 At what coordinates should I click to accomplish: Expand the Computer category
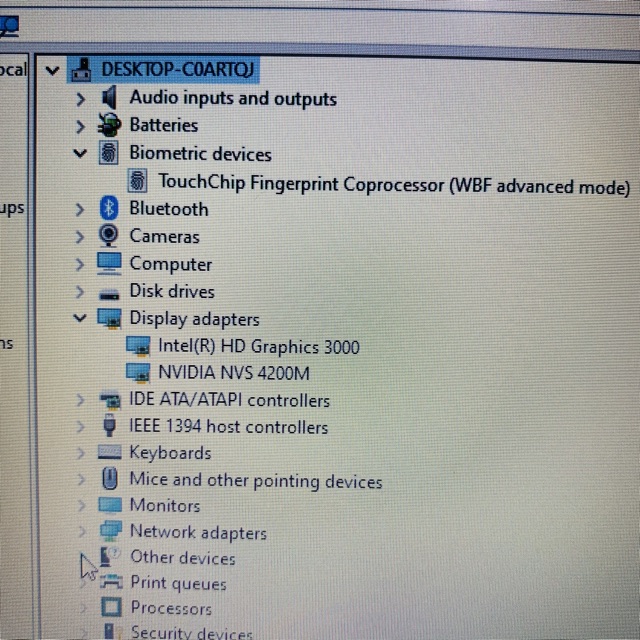click(x=80, y=264)
